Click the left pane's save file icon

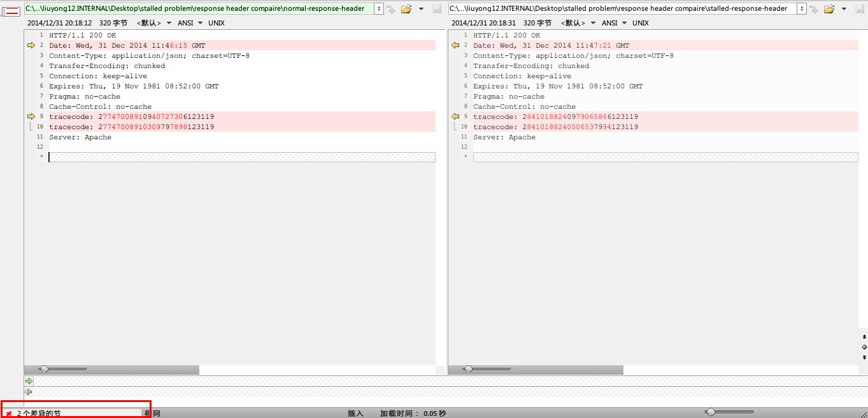click(x=437, y=9)
